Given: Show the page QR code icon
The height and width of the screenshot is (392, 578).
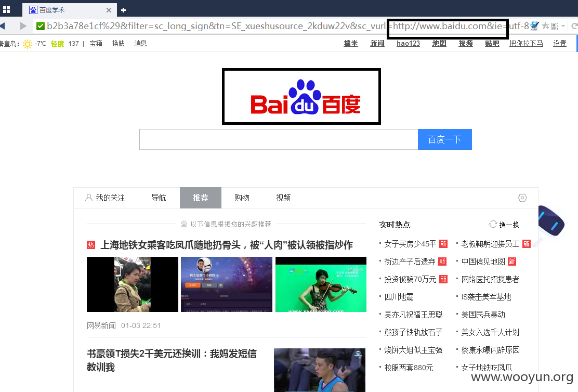Looking at the screenshot, I should point(555,26).
